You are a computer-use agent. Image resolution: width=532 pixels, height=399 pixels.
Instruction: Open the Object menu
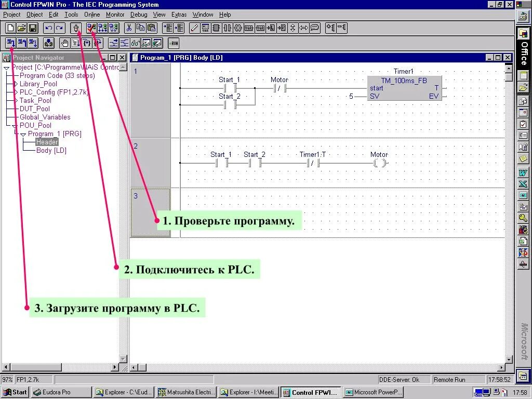coord(35,14)
